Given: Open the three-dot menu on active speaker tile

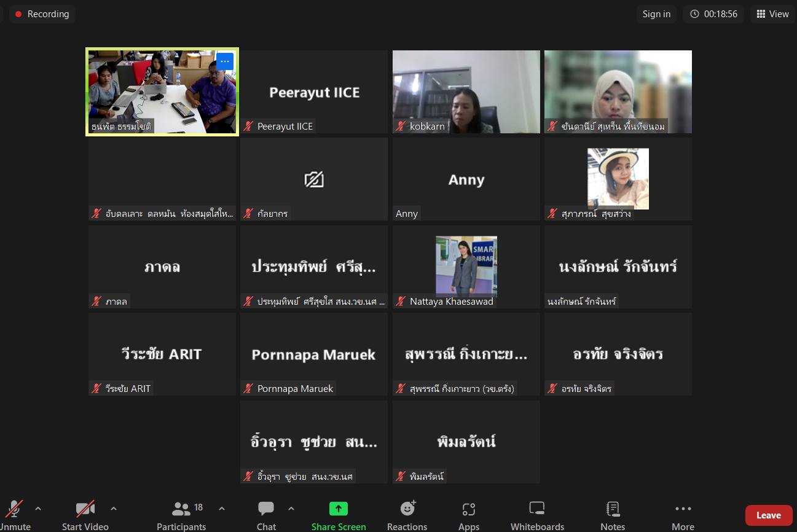Looking at the screenshot, I should coord(225,61).
